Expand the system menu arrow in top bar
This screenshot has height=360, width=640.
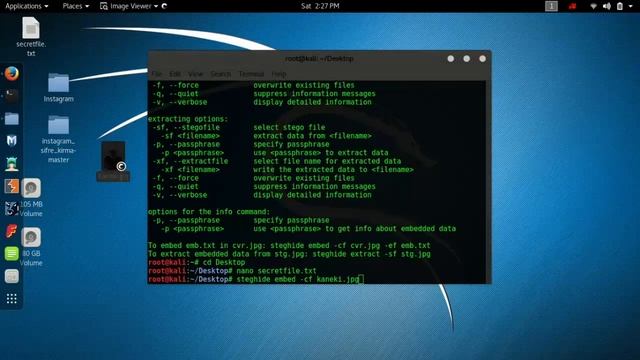tap(631, 7)
